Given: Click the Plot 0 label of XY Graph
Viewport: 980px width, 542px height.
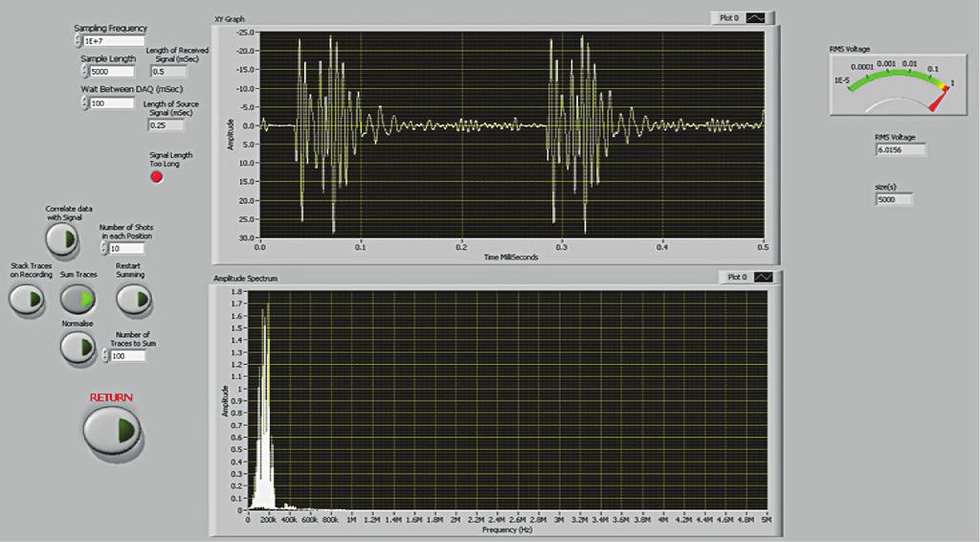Looking at the screenshot, I should coord(728,18).
